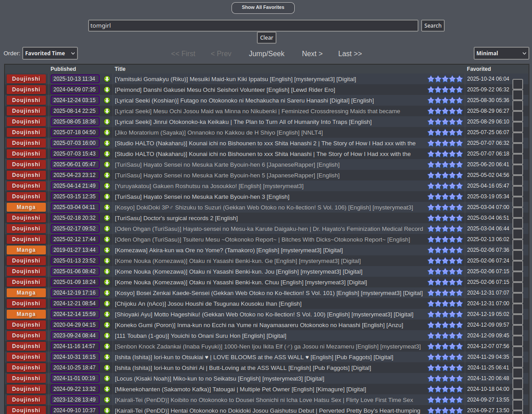Screen dimensions: 532x414
Task: Click the green download arrow for 2024-12-24 03:15
Action: pyautogui.click(x=107, y=101)
